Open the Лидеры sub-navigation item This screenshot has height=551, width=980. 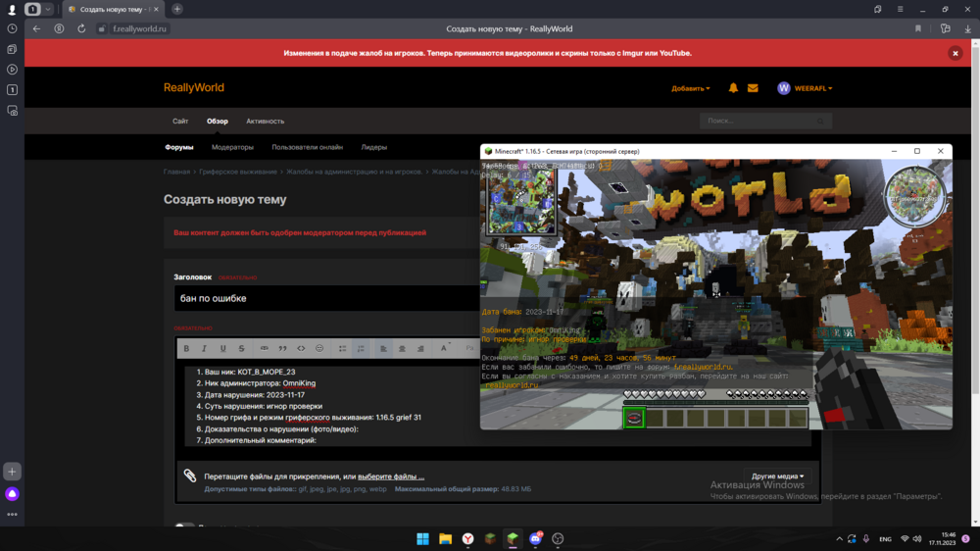coord(373,148)
